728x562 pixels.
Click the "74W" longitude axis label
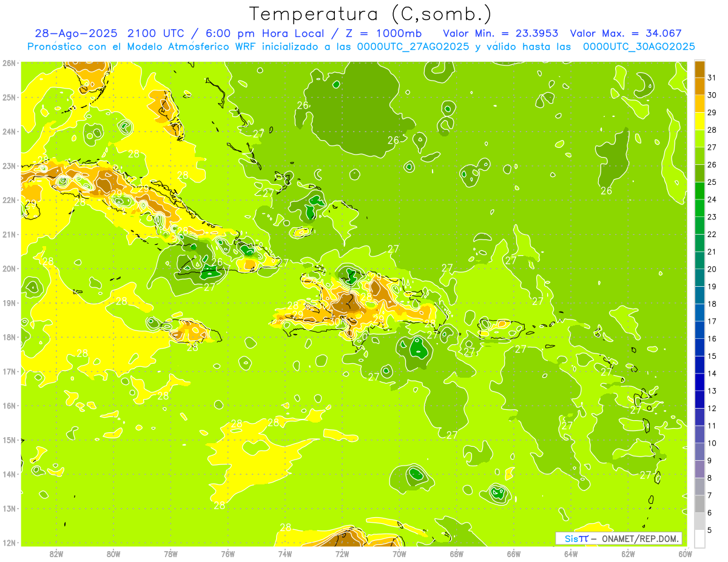point(285,554)
